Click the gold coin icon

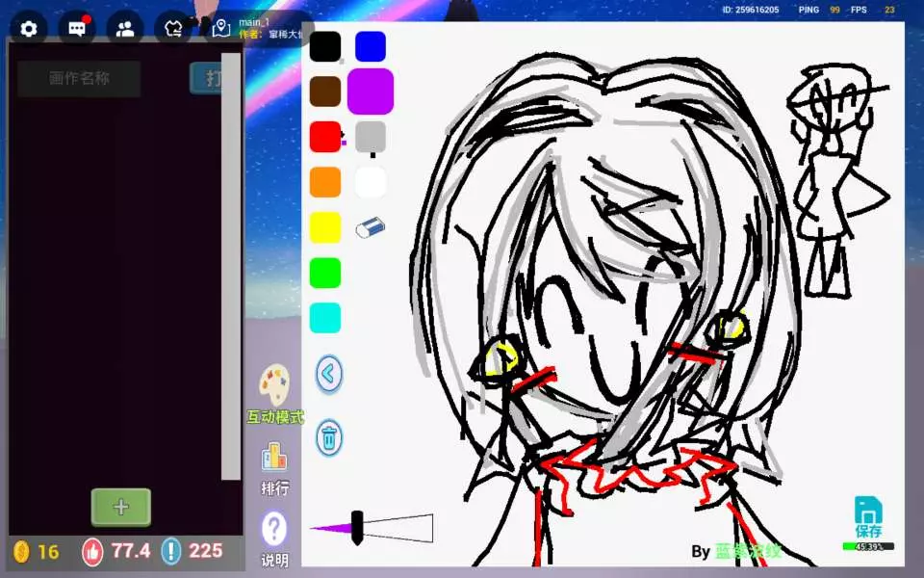(21, 551)
